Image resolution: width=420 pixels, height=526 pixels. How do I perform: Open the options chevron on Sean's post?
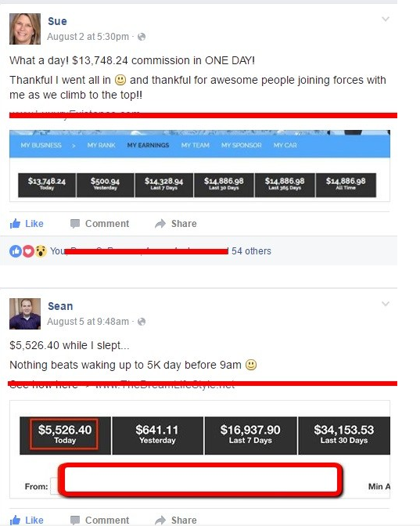point(386,304)
